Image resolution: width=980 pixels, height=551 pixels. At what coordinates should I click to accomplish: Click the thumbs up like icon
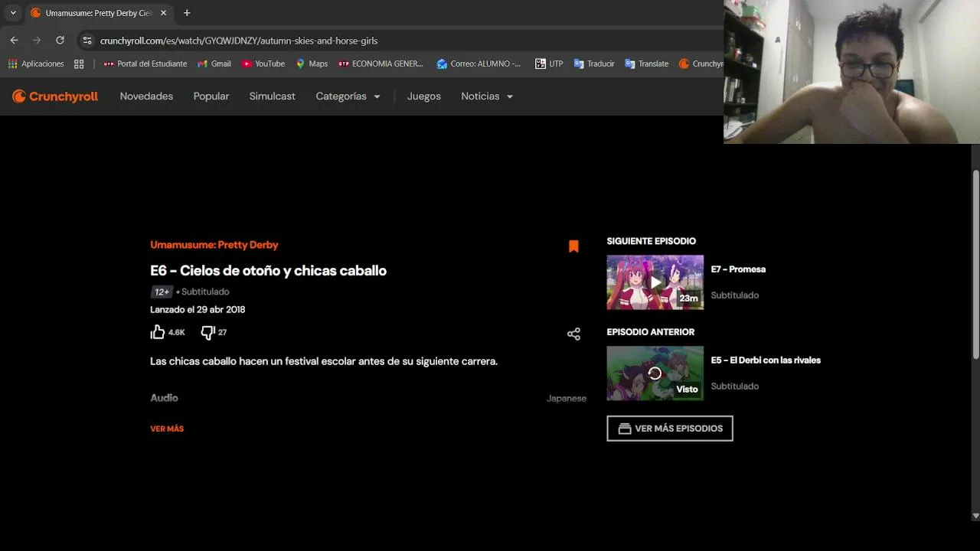click(x=158, y=332)
